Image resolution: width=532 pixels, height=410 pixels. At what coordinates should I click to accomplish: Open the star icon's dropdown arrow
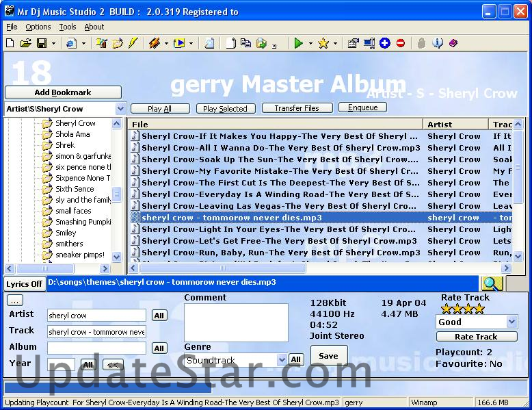pos(335,44)
